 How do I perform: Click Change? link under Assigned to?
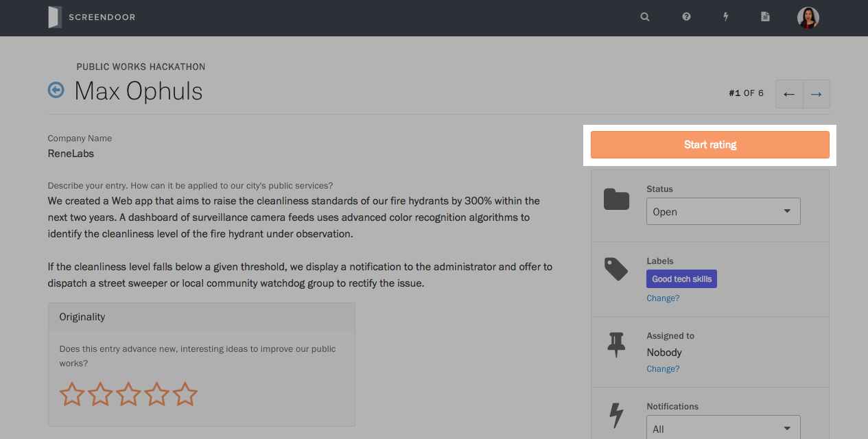tap(663, 369)
